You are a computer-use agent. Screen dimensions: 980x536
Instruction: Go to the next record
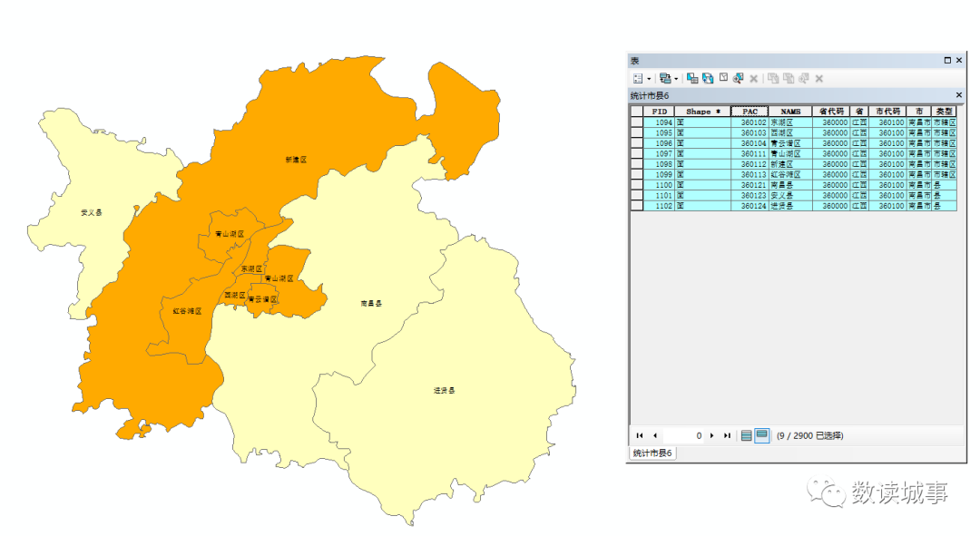coord(712,435)
